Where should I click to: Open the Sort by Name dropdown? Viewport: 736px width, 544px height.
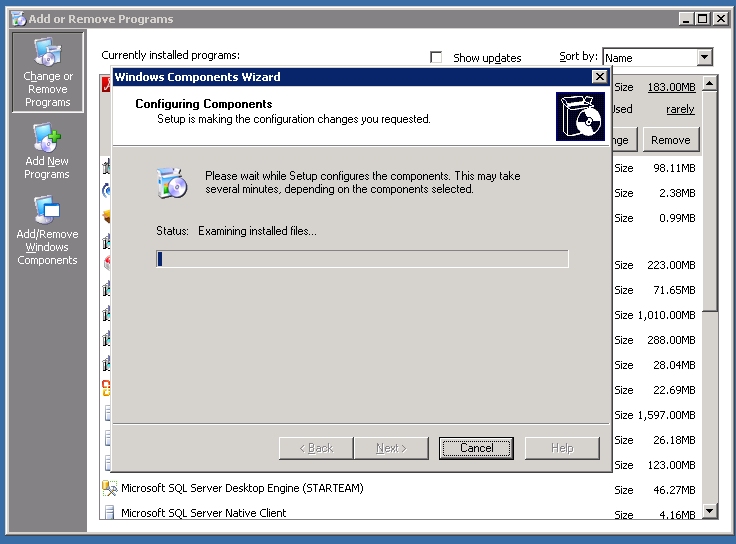658,58
